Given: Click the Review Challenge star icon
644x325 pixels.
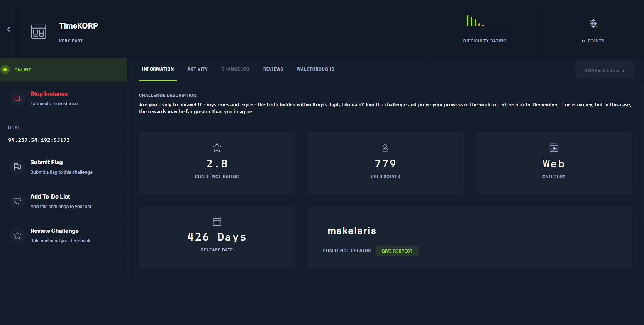Looking at the screenshot, I should 17,236.
